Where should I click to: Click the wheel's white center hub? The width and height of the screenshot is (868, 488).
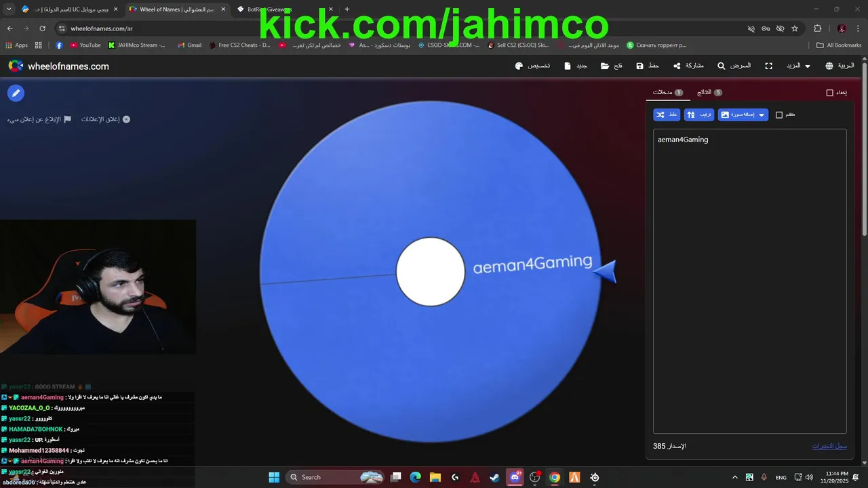coord(431,272)
